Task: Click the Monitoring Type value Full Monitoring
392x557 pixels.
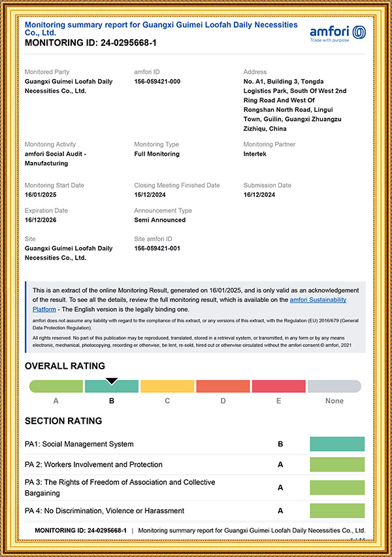Action: coord(157,154)
